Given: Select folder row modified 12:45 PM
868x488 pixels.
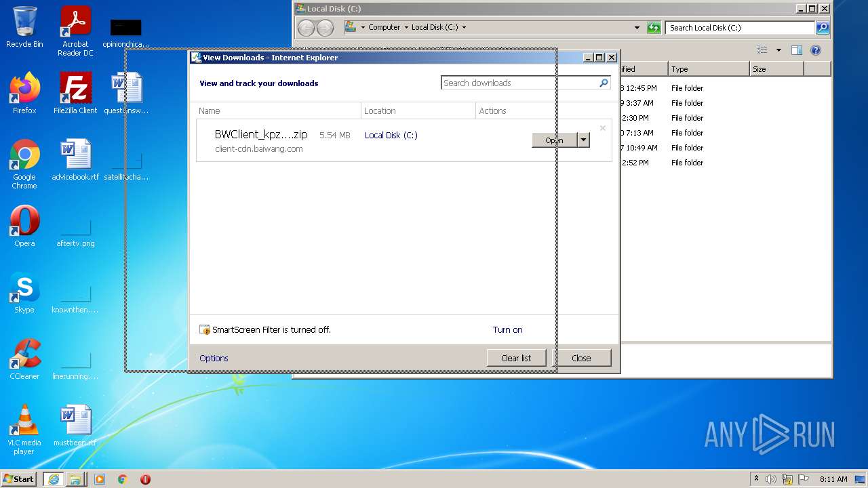Looking at the screenshot, I should 726,88.
